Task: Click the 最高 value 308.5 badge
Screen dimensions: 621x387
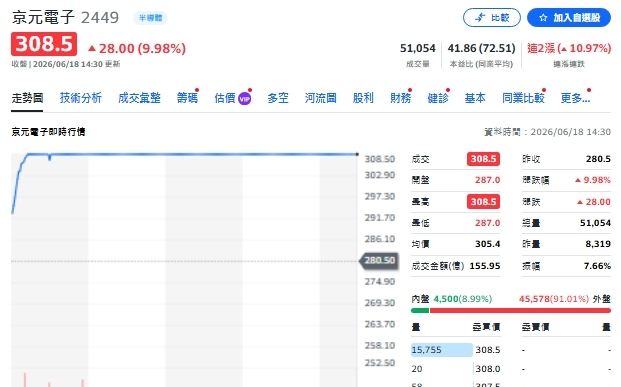Action: [483, 202]
